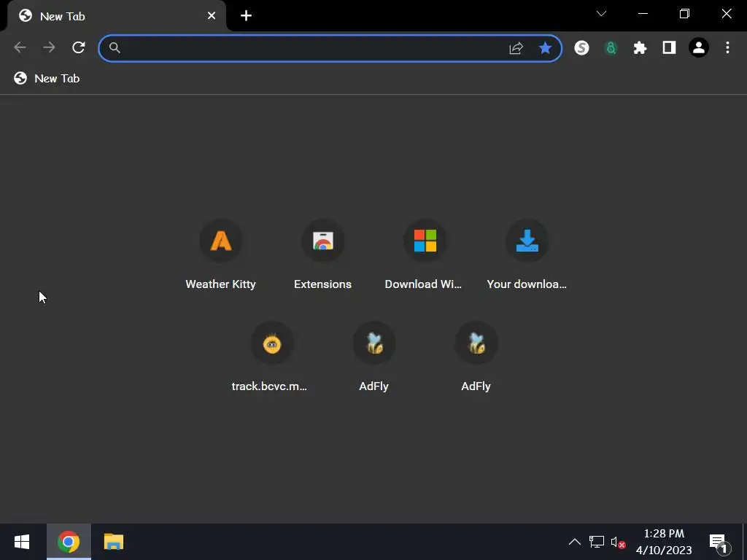Open the Chrome three-dot menu
Image resolution: width=747 pixels, height=560 pixels.
click(x=727, y=47)
